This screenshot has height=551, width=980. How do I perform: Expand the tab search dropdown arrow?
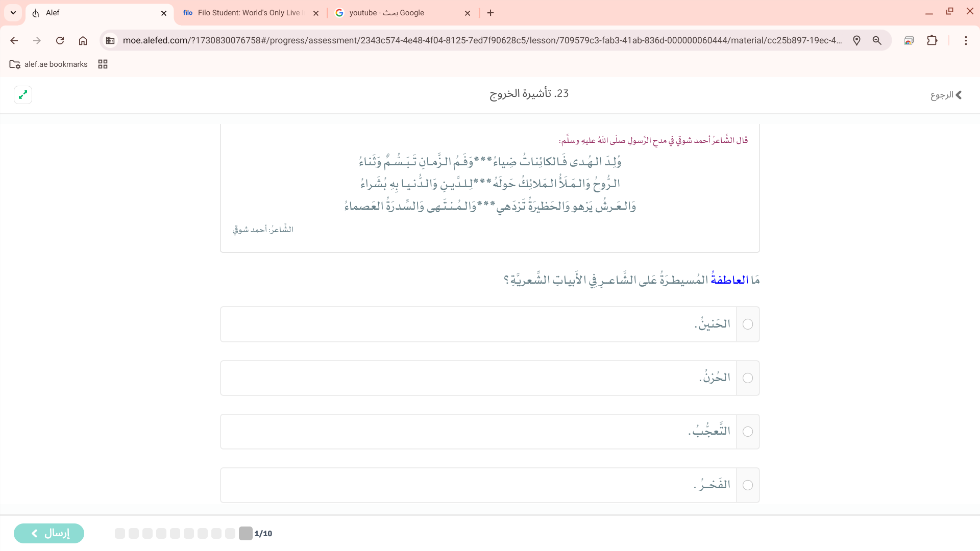[13, 13]
